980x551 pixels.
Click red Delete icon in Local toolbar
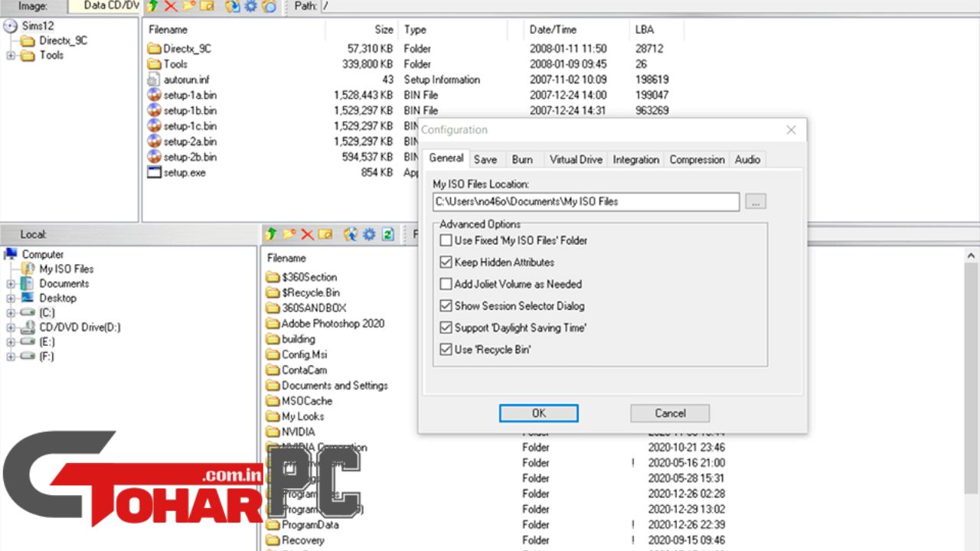[307, 234]
